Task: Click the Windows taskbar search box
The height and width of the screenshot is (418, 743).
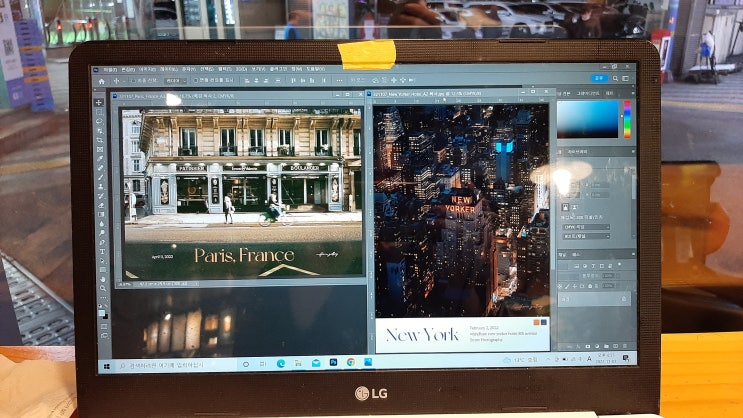Action: click(x=176, y=365)
